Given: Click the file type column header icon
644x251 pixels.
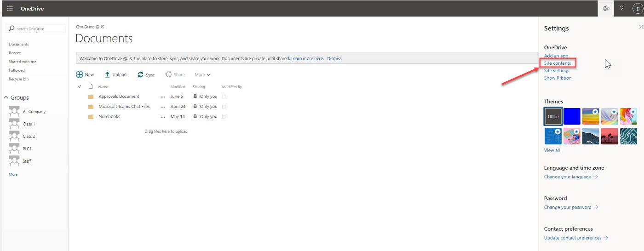Looking at the screenshot, I should (x=91, y=86).
